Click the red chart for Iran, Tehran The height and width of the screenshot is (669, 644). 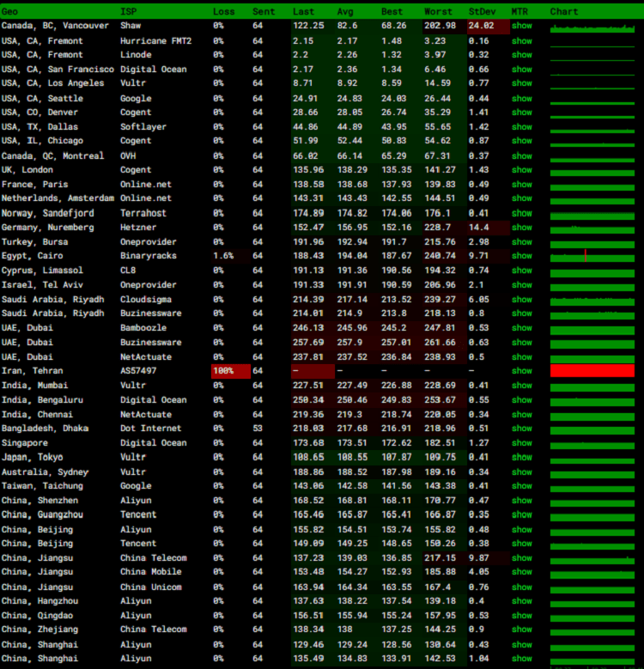(592, 371)
